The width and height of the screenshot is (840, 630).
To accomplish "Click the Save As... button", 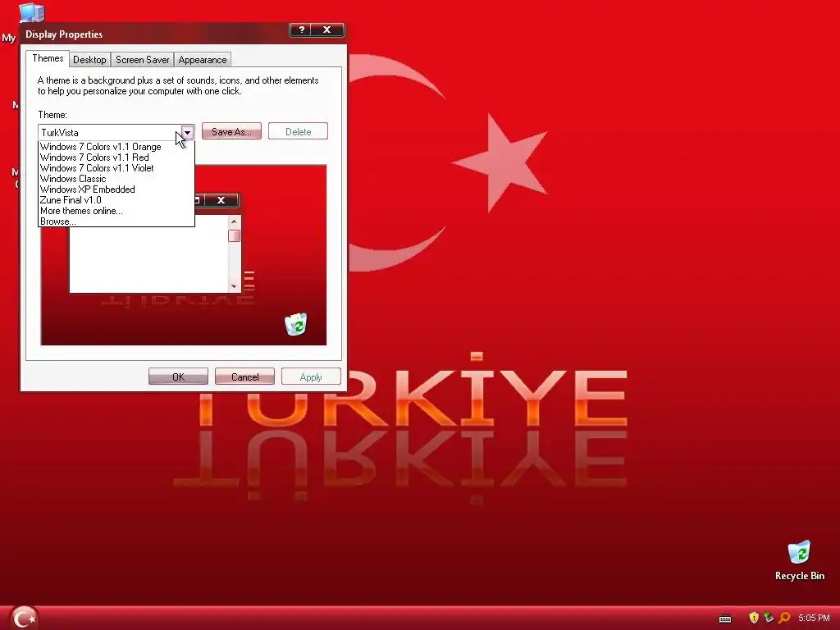I will tap(231, 132).
